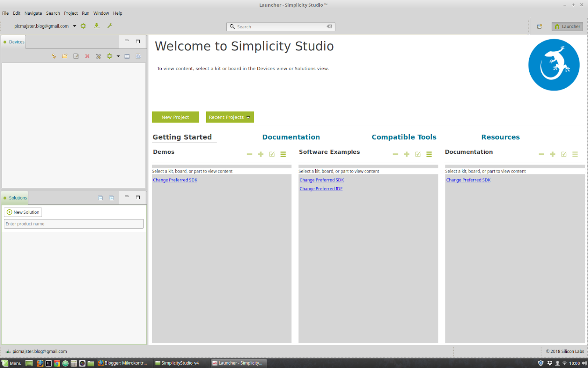Click the download icon near account name
The width and height of the screenshot is (588, 368).
(x=96, y=26)
